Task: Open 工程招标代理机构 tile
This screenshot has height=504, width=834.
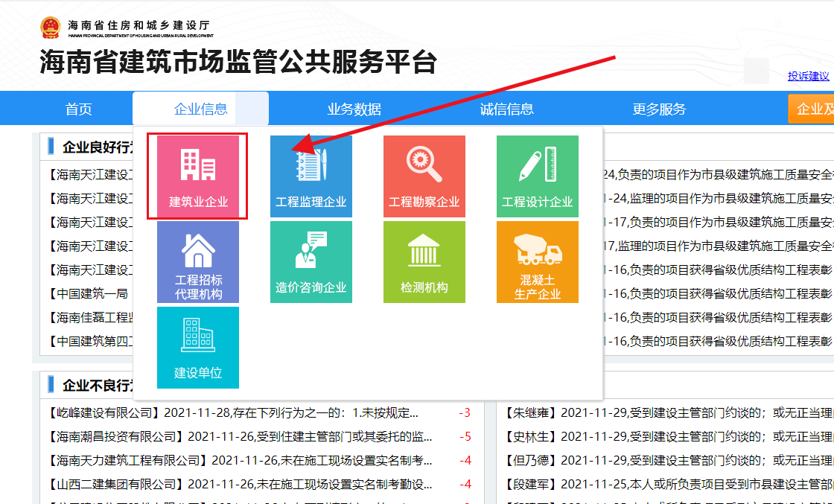Action: [197, 262]
